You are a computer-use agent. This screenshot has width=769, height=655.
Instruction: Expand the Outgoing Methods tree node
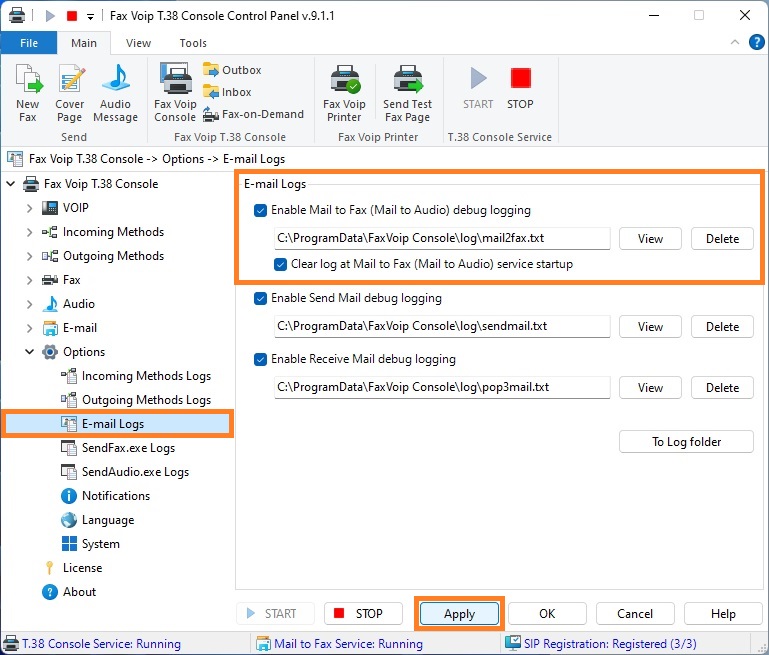point(29,256)
